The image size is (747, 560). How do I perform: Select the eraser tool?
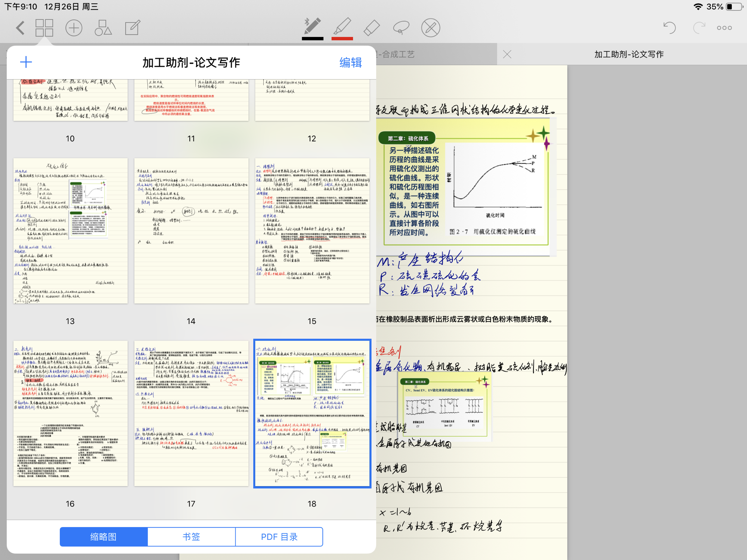[x=372, y=28]
